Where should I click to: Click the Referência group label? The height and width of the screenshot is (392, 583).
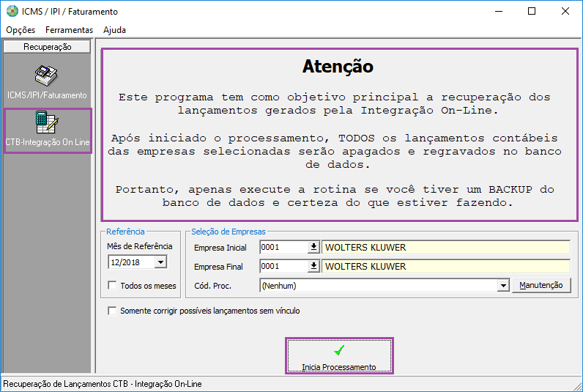coord(125,232)
